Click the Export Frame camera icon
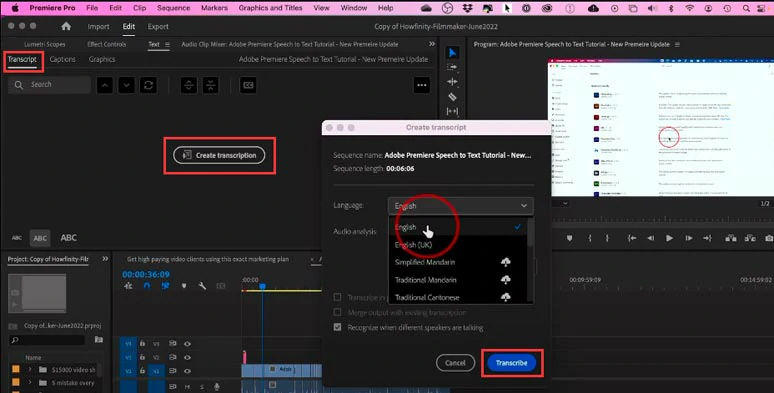Viewport: 774px width, 393px height. click(769, 238)
